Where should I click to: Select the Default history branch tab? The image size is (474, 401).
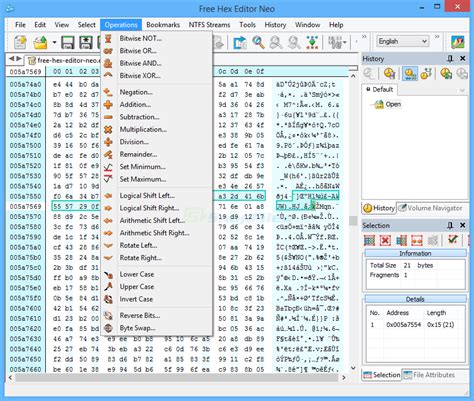[x=379, y=89]
